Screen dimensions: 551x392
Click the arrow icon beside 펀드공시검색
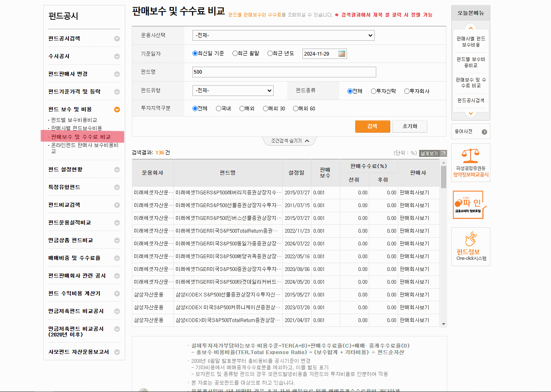(117, 39)
